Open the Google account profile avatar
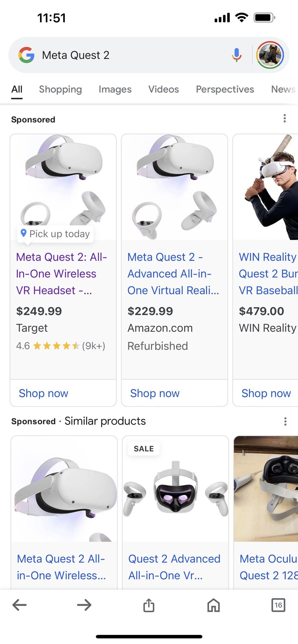The image size is (298, 644). [x=270, y=55]
